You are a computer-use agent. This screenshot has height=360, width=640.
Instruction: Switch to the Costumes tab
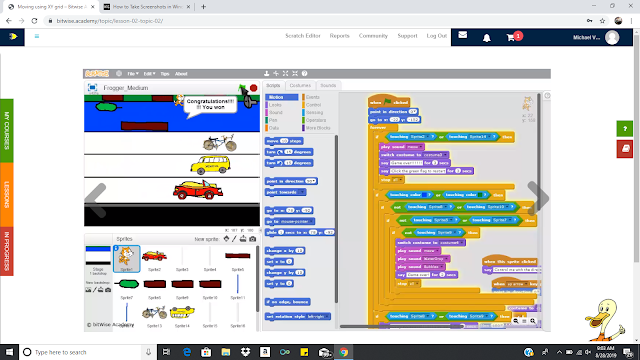[x=300, y=85]
